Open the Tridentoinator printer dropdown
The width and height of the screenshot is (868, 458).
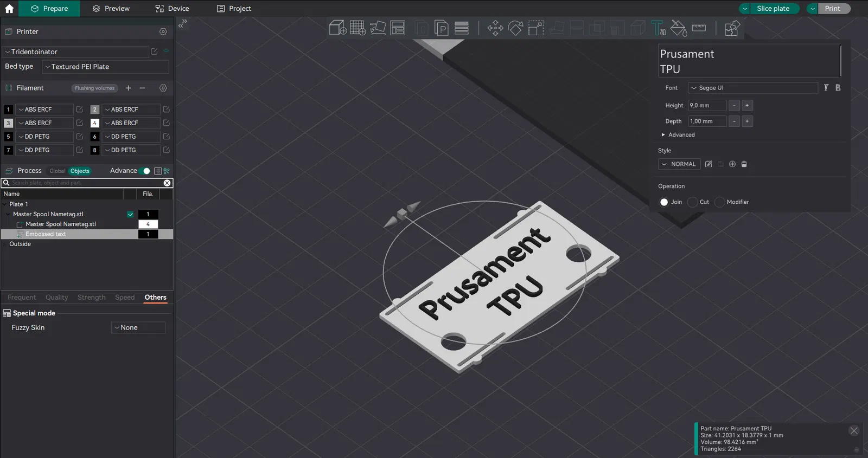[76, 52]
